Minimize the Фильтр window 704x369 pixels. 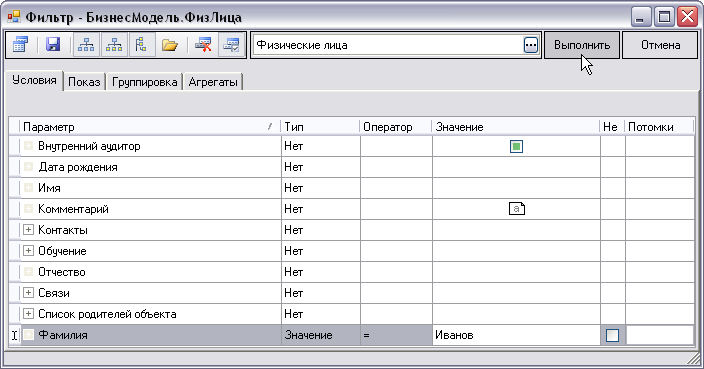641,17
